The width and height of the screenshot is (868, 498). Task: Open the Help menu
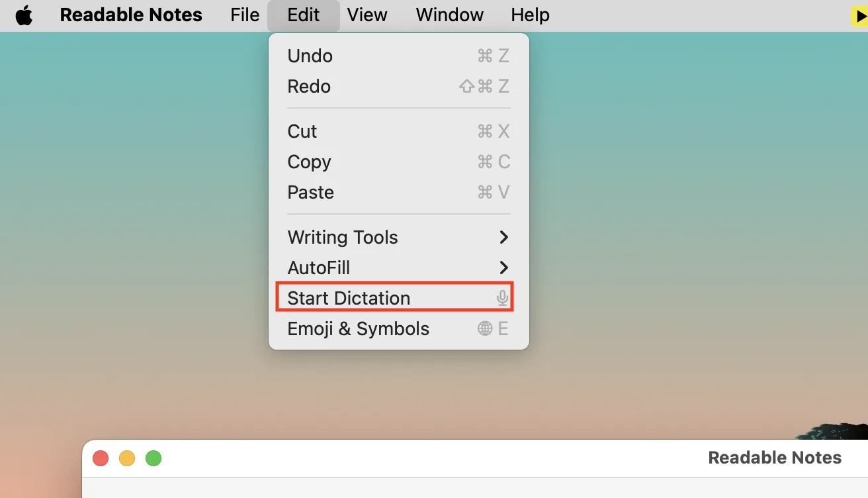point(529,15)
